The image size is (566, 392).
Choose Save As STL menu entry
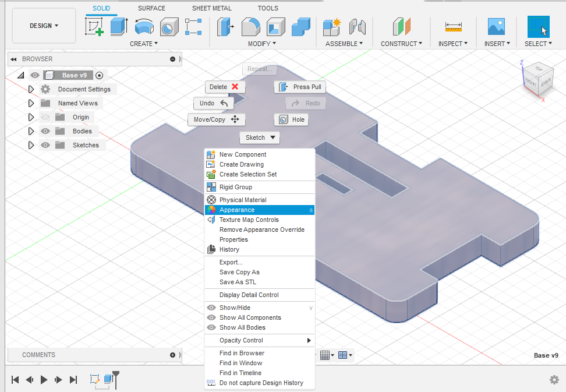tap(260, 282)
